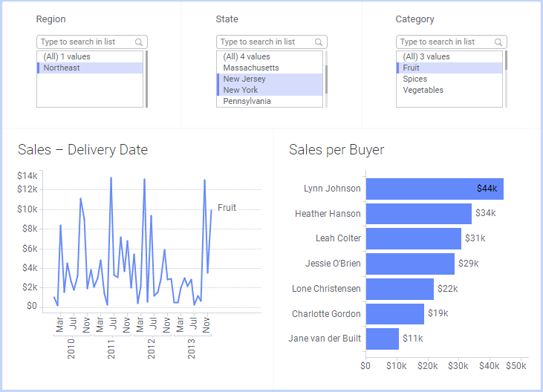Toggle New Jersey in the State filter

pyautogui.click(x=244, y=79)
